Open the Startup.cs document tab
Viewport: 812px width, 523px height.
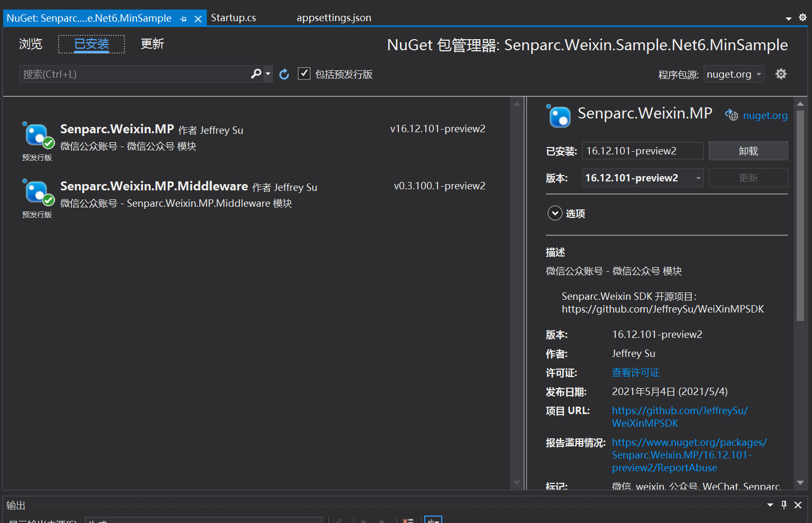tap(233, 18)
